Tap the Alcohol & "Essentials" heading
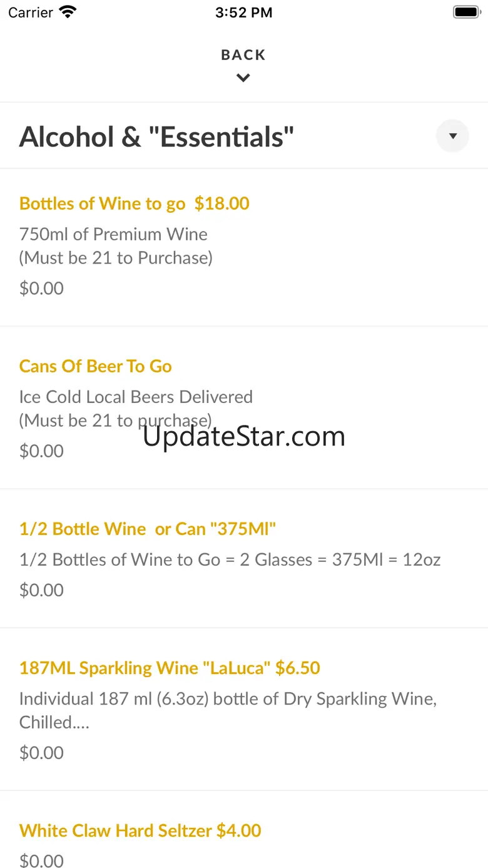Screen dimensions: 488x868 point(156,137)
